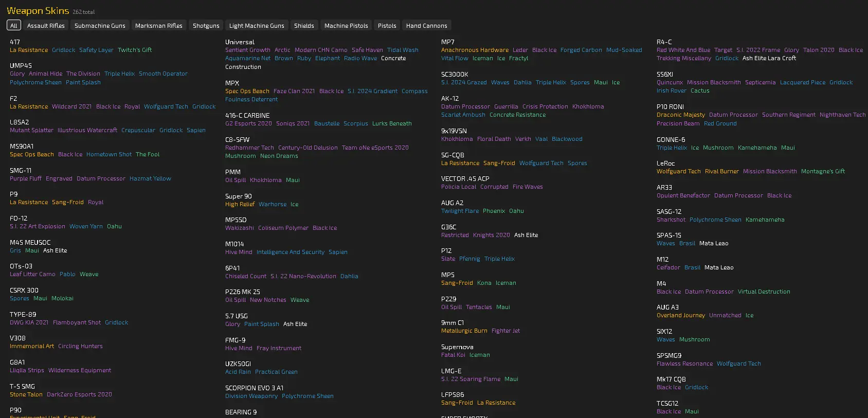The image size is (868, 418).
Task: Open the Knights 2020 skin
Action: pos(492,235)
